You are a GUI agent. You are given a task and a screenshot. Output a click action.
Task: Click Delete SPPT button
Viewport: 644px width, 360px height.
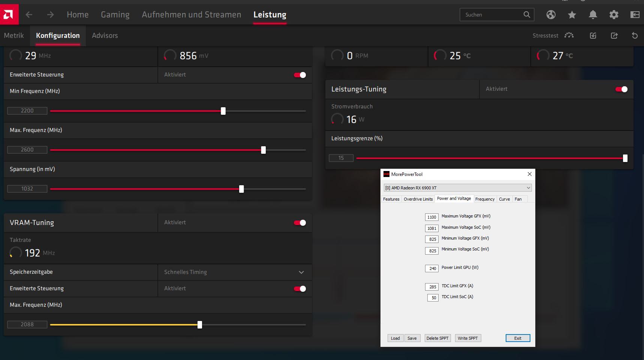437,338
